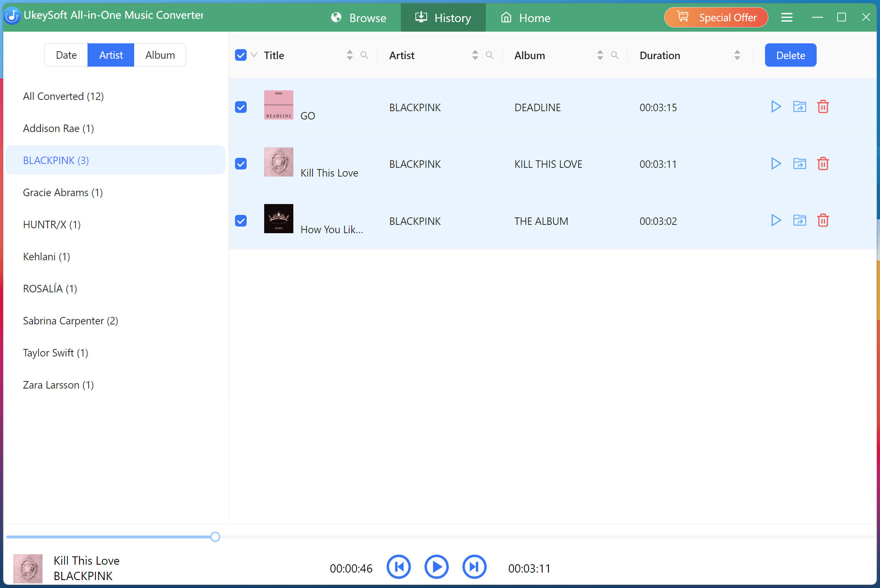The height and width of the screenshot is (588, 880).
Task: Play the How You Like That row
Action: 775,220
